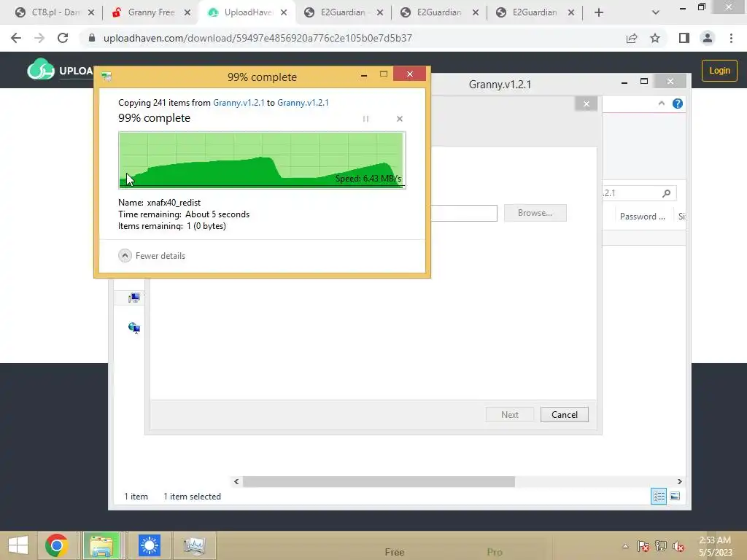Screen dimensions: 747x560
Task: Open the Chrome profile icon
Action: [x=708, y=38]
